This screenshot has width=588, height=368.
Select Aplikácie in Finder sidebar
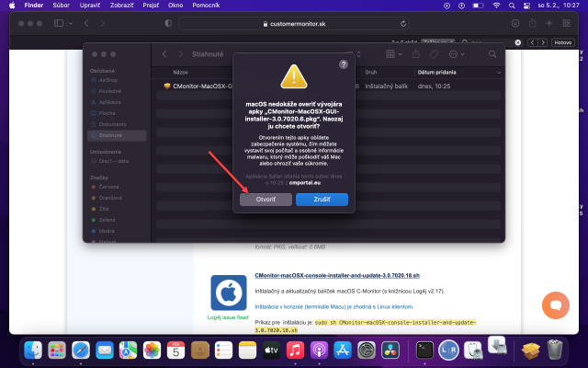[117, 102]
